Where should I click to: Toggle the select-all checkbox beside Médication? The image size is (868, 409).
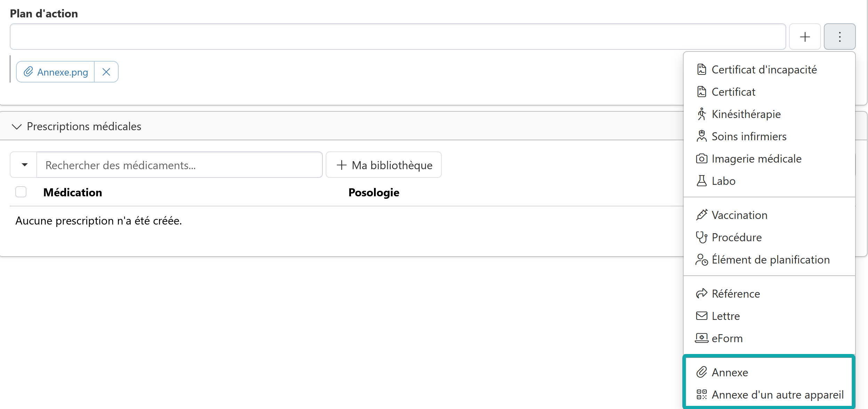(x=21, y=192)
